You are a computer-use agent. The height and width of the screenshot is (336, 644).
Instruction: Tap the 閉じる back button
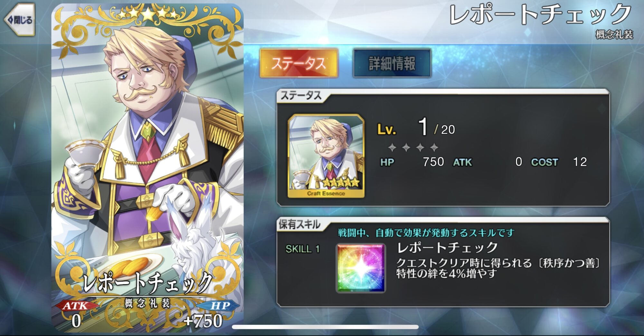coord(19,20)
